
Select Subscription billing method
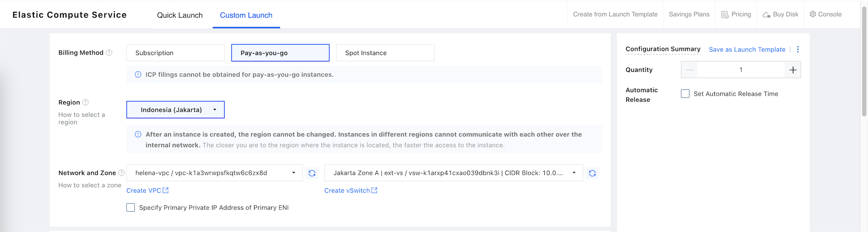tap(175, 53)
